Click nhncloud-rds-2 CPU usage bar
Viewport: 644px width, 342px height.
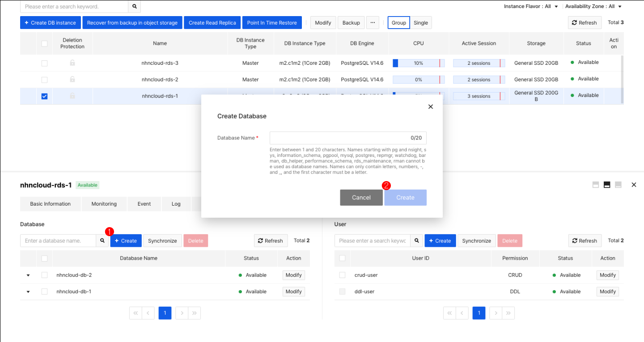point(419,80)
